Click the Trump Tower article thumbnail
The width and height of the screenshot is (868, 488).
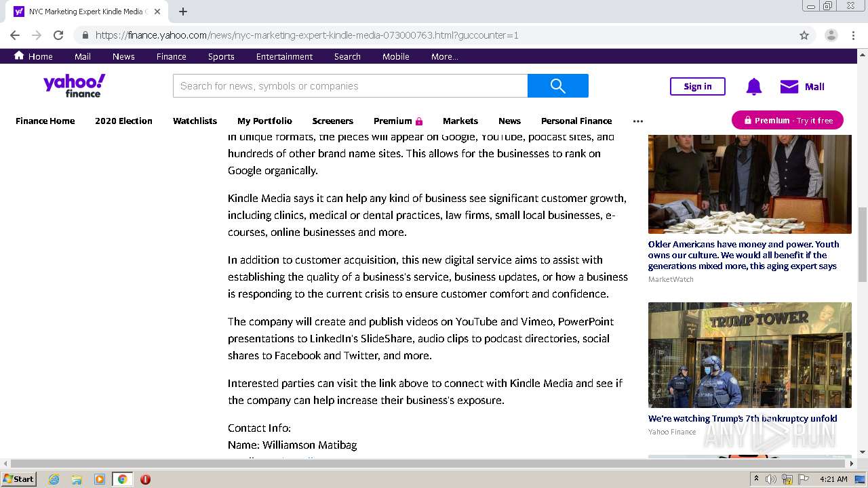click(x=749, y=355)
